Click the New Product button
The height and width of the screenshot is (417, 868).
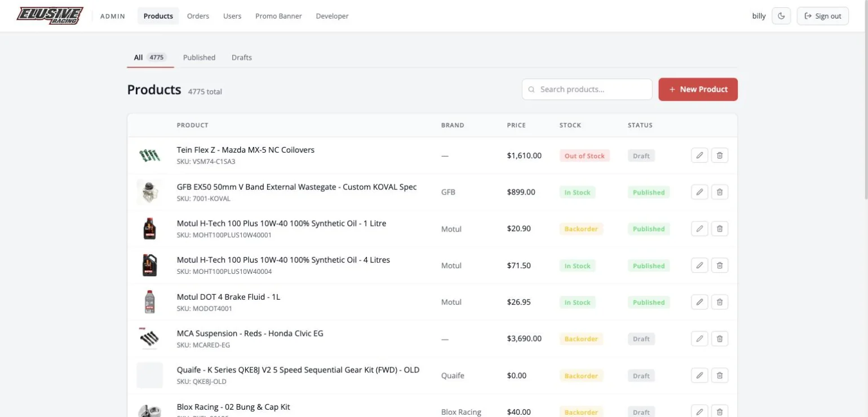pos(698,89)
